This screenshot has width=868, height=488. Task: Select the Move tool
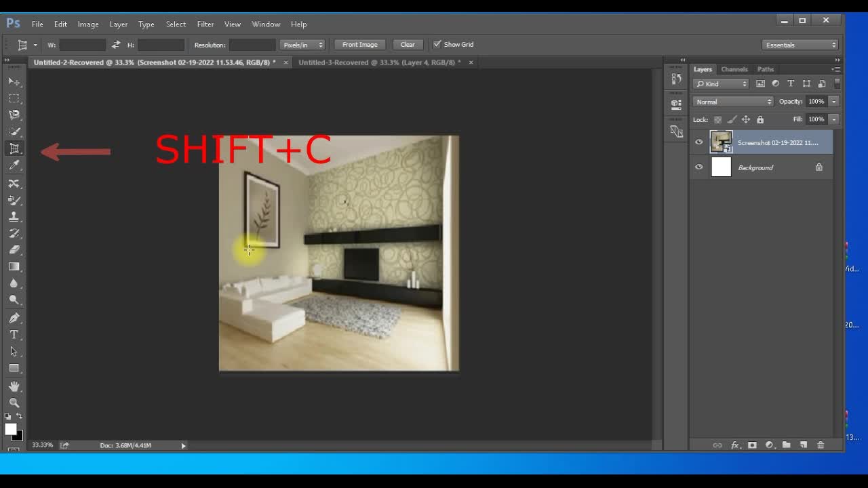14,81
